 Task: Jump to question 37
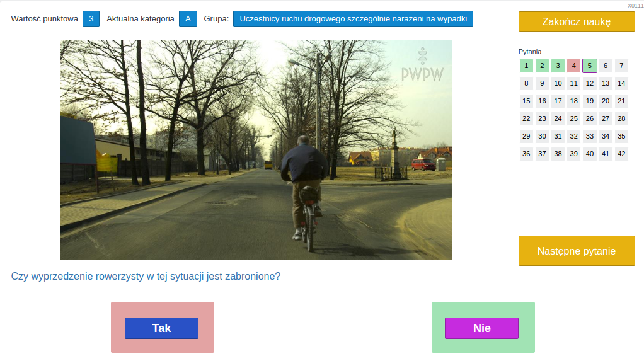[x=542, y=154]
